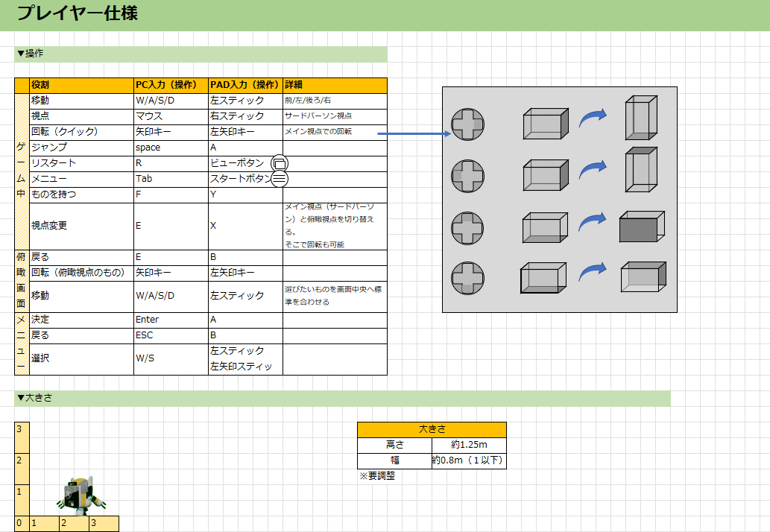The image size is (770, 532).
Task: Click the cell containing space for ジャンプ
Action: click(x=171, y=148)
